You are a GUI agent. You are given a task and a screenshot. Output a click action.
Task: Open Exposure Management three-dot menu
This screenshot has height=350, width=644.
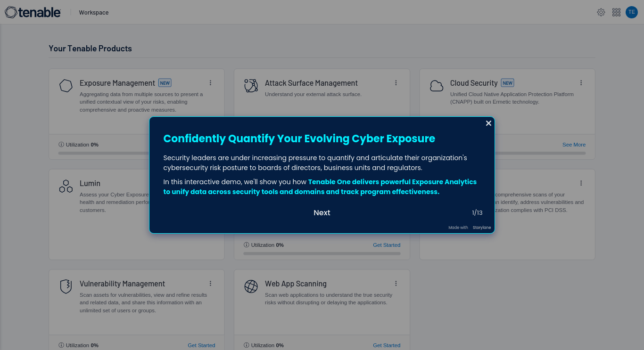pyautogui.click(x=211, y=83)
